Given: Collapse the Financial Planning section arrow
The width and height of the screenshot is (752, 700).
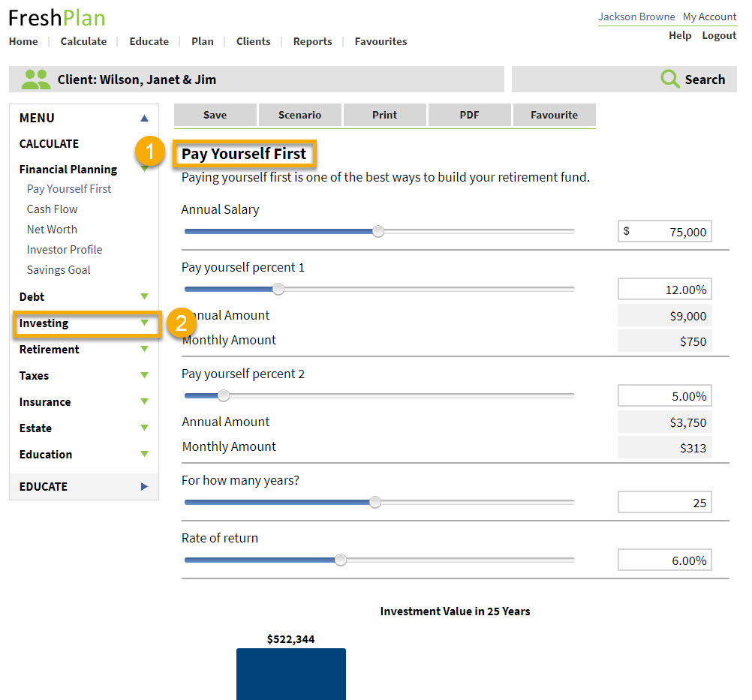Looking at the screenshot, I should click(x=144, y=170).
